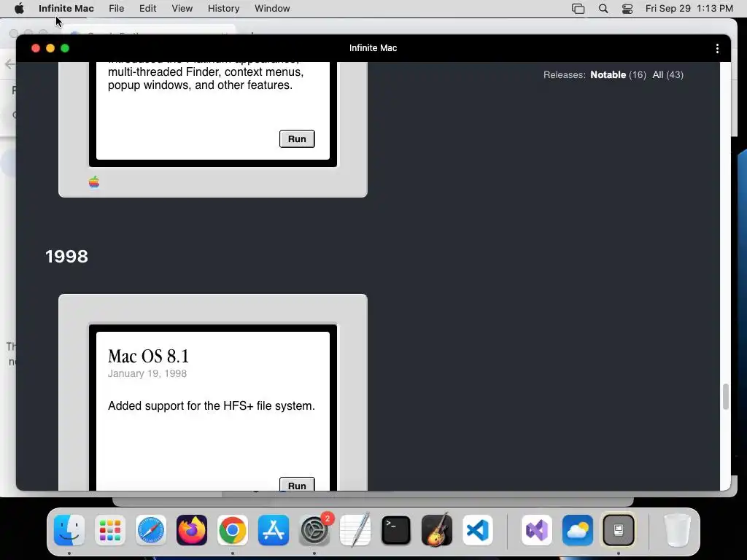Launch GarageBand from the Dock
This screenshot has height=560, width=747.
point(437,530)
